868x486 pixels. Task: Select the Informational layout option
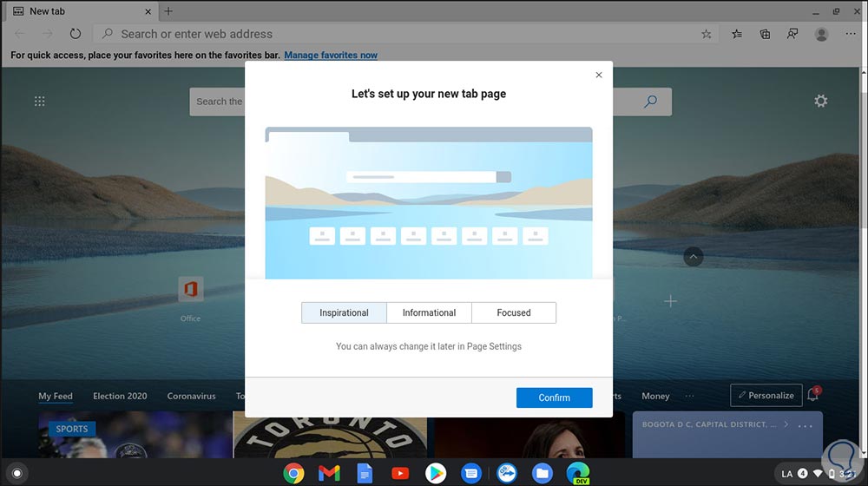429,312
